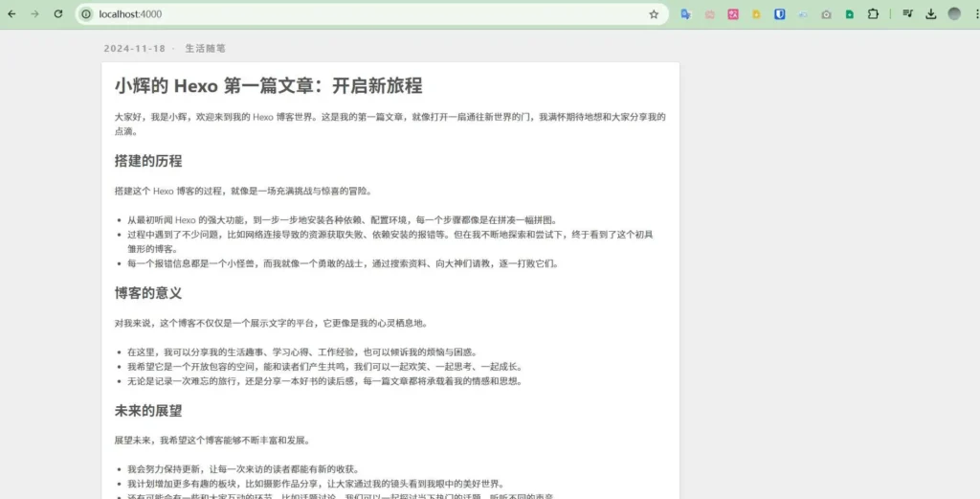Click the 搭建的历程 section heading
This screenshot has height=499, width=980.
(147, 161)
